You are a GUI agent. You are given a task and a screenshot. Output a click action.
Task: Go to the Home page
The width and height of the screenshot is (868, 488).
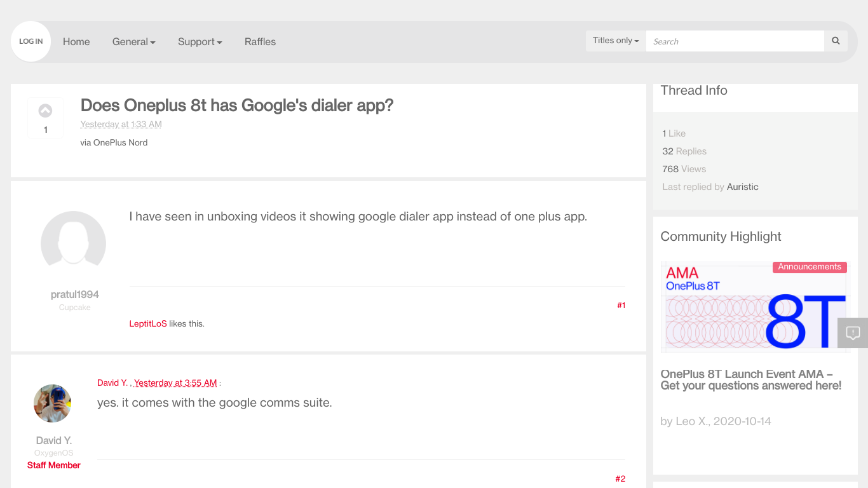coord(76,42)
